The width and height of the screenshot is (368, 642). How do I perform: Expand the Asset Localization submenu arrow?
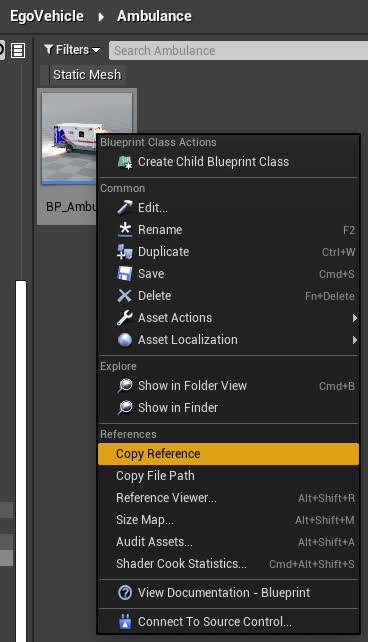(355, 340)
